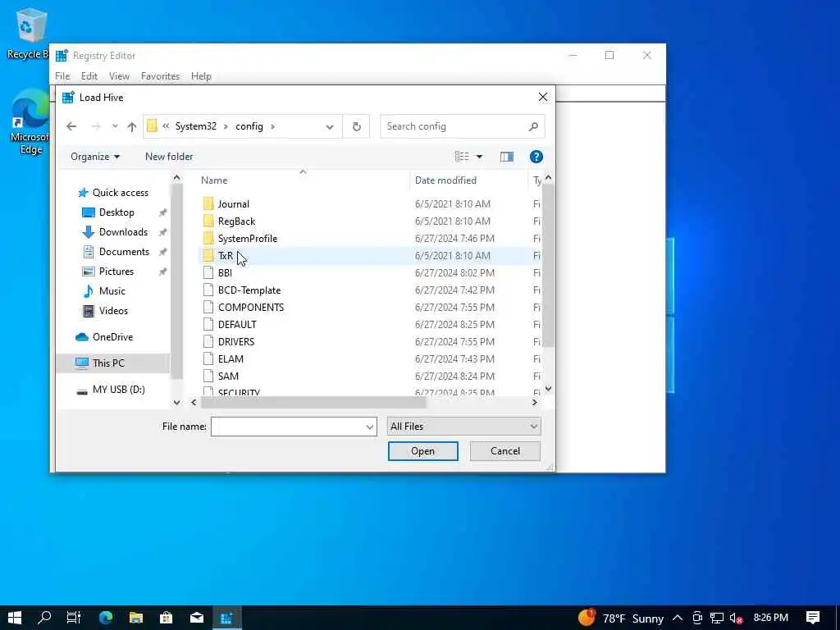Select the DRIVERS hive file
The image size is (840, 630).
click(x=235, y=341)
